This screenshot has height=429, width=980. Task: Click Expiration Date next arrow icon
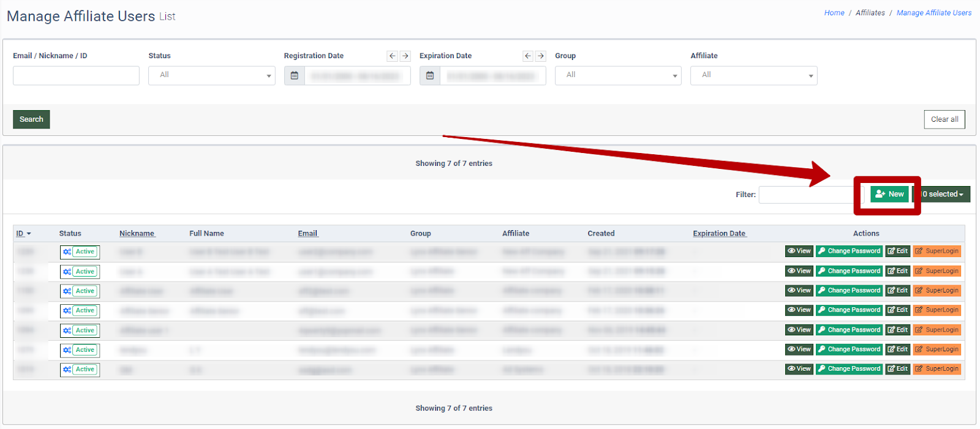pyautogui.click(x=540, y=56)
